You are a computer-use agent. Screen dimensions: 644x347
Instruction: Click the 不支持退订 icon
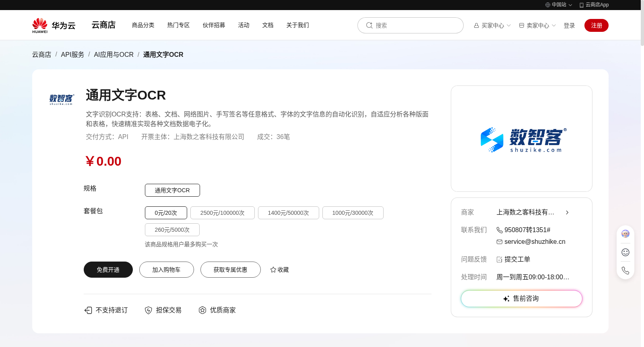[x=88, y=310]
